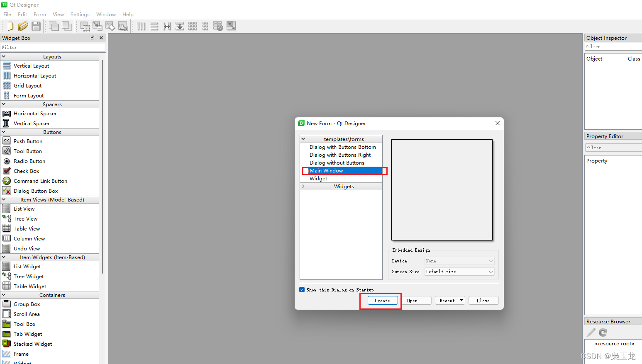642x364 pixels.
Task: Collapse Item Widgets (Item-Based) category
Action: click(4, 257)
